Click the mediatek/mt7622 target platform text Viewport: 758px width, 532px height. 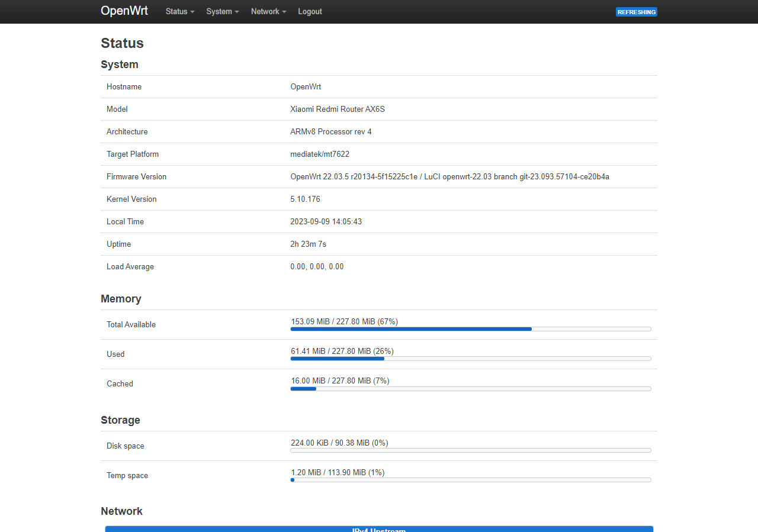pyautogui.click(x=320, y=154)
